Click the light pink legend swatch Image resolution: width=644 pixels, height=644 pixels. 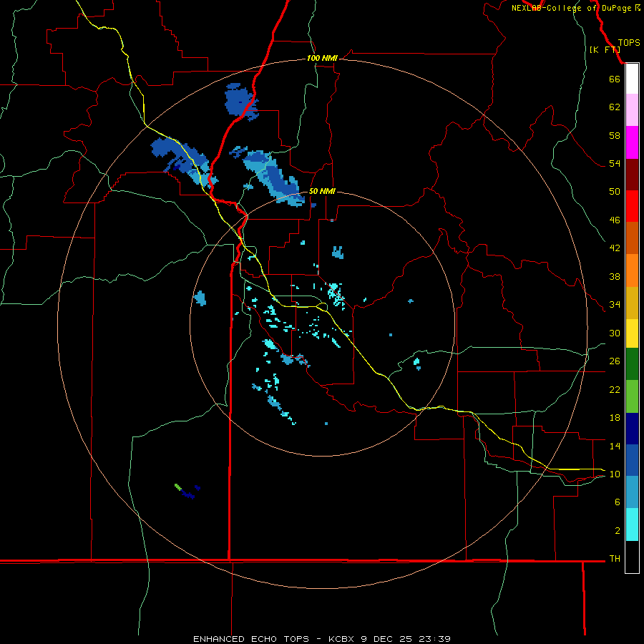[632, 109]
